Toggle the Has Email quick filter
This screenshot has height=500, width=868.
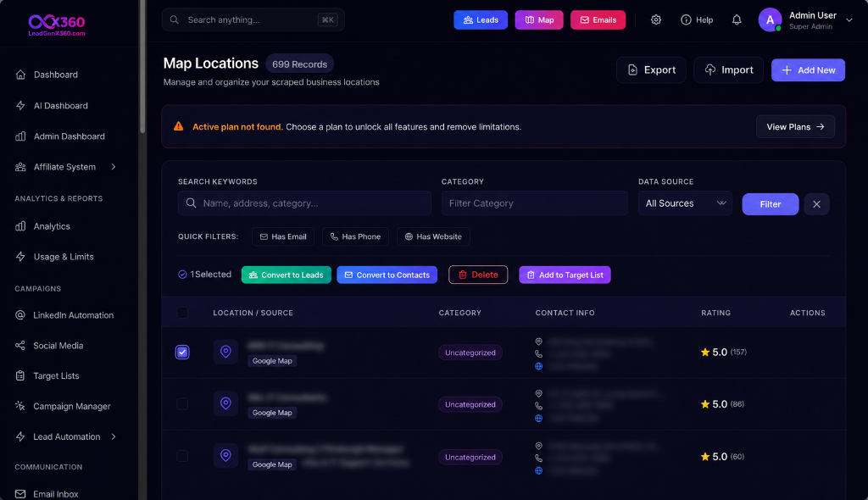283,236
